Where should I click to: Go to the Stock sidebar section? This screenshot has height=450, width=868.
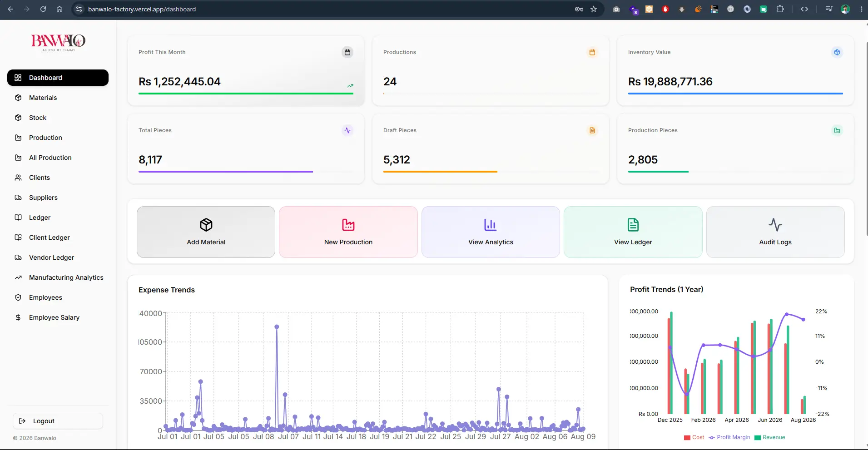point(58,118)
